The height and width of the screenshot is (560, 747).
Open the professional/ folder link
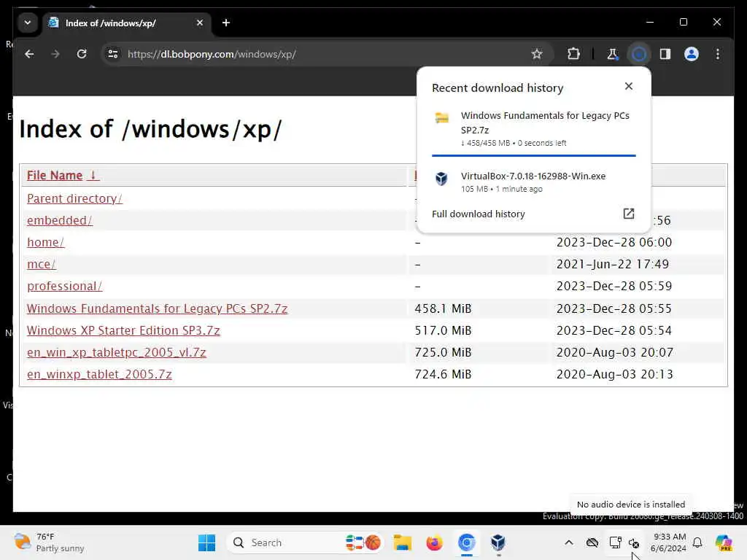click(64, 286)
